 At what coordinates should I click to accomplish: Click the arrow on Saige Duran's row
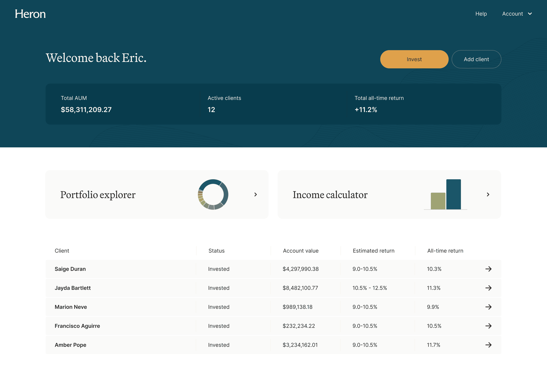[x=489, y=269]
